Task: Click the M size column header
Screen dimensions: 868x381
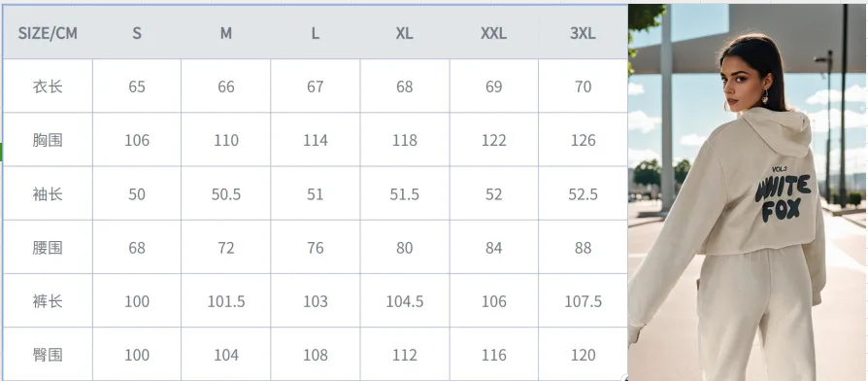Action: click(x=226, y=33)
